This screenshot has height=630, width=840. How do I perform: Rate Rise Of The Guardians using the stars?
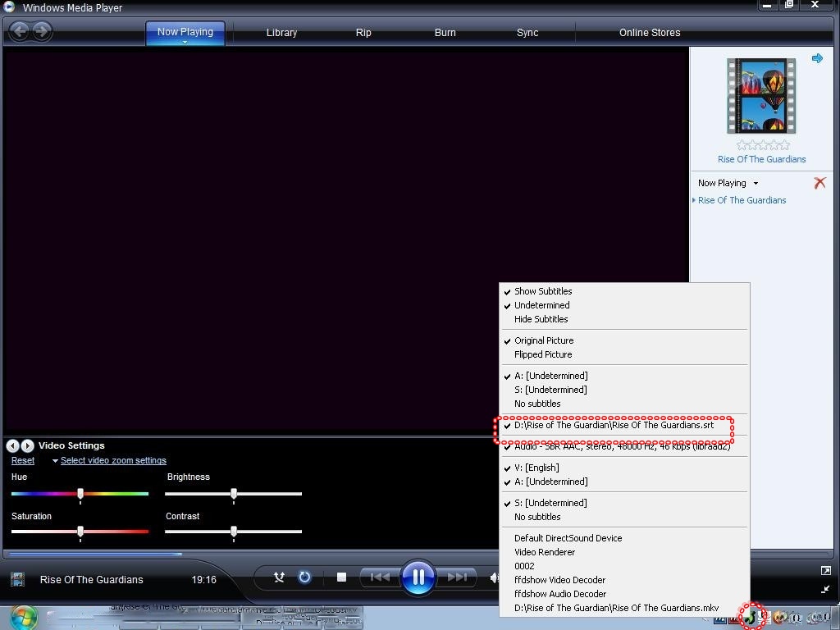[761, 146]
